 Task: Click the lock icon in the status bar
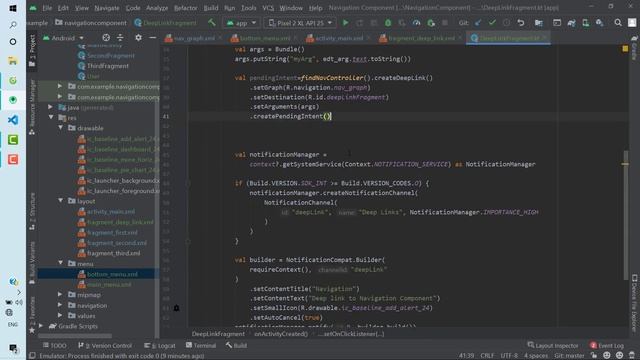point(594,356)
